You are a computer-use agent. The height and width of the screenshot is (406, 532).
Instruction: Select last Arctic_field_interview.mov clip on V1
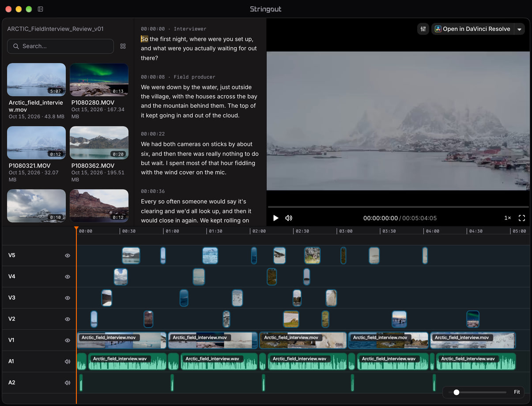click(473, 340)
